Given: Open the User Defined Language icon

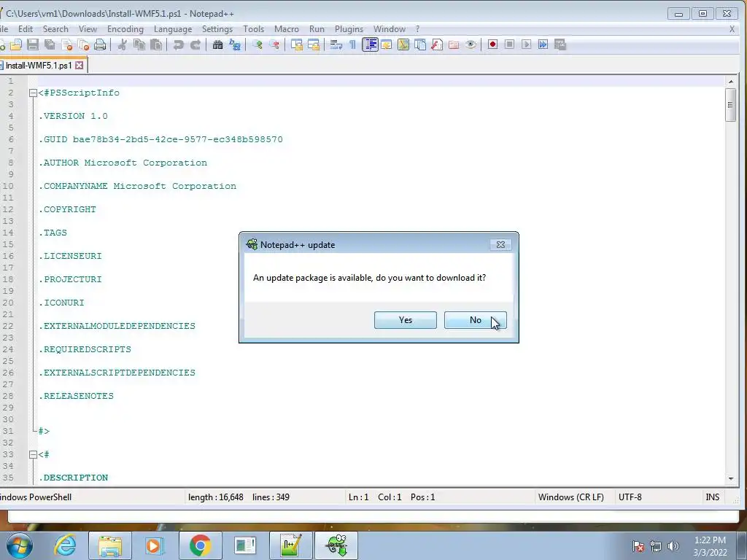Looking at the screenshot, I should tap(387, 44).
